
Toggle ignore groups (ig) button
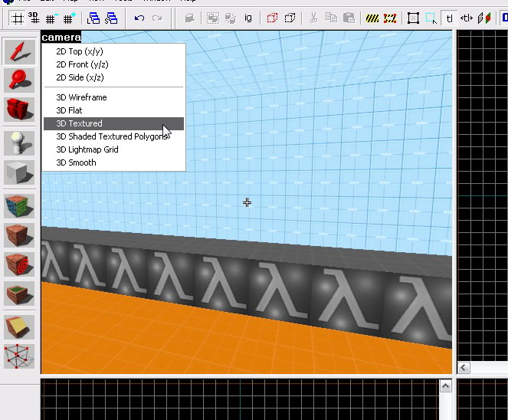tap(247, 18)
